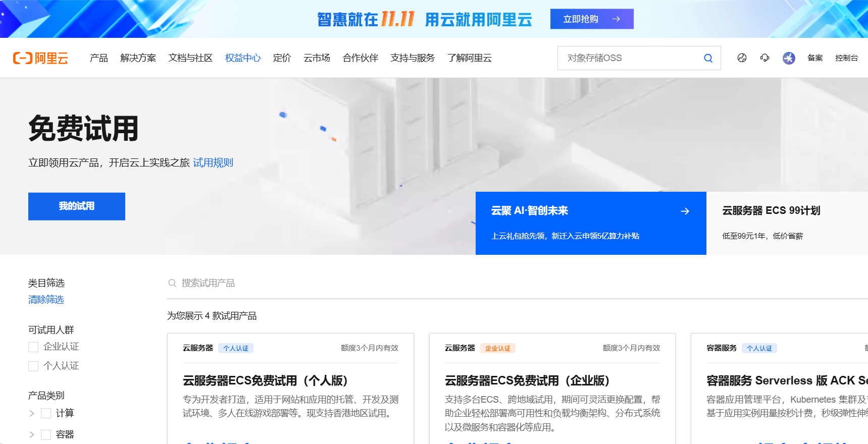This screenshot has height=444, width=868.
Task: Click the search magnifier in OSS search box
Action: 708,58
